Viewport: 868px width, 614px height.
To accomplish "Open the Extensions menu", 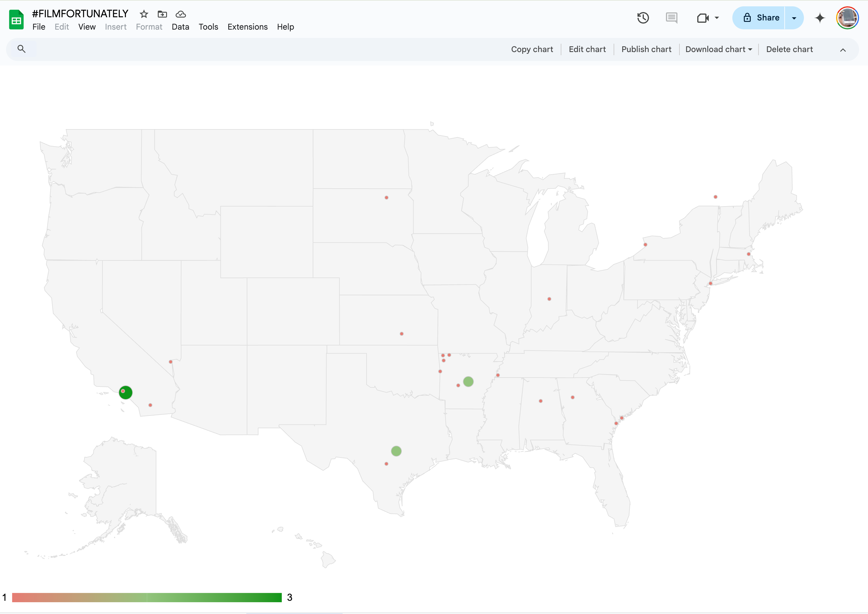I will coord(247,27).
